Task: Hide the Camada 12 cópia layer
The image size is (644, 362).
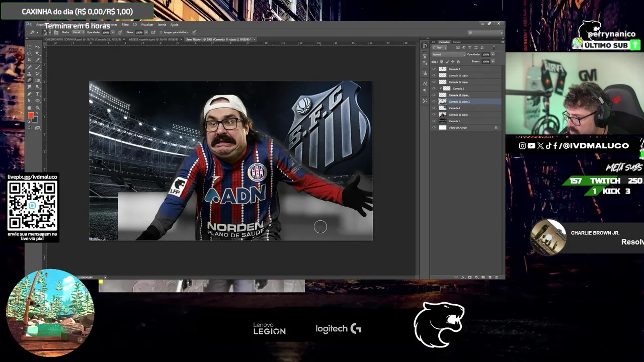Action: pyautogui.click(x=434, y=82)
